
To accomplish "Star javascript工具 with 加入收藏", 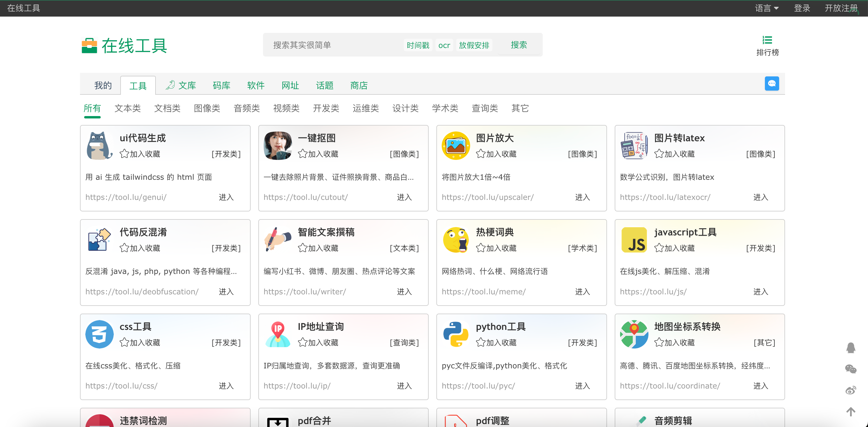I will (x=675, y=248).
